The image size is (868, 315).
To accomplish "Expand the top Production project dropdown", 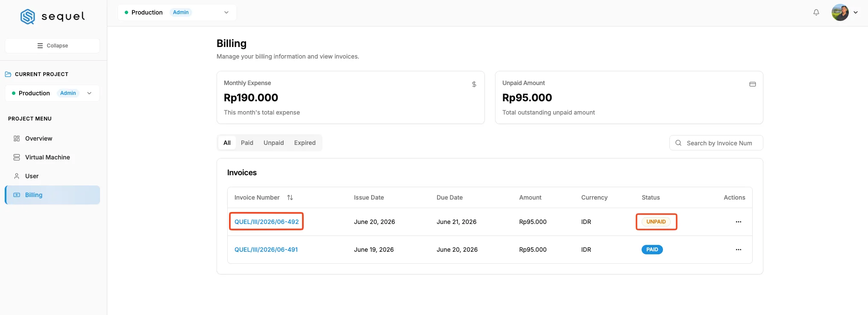I will (x=177, y=12).
